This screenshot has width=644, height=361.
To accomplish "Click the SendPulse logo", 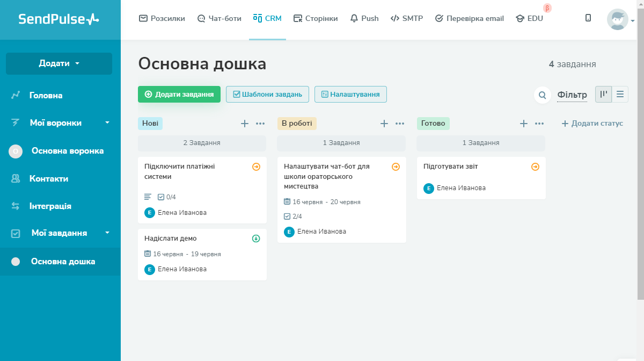I will coord(59,19).
